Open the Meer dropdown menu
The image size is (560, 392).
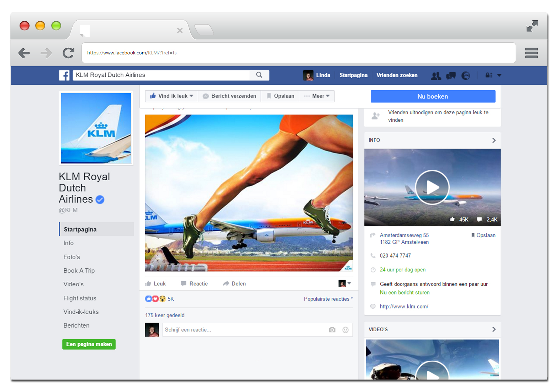click(x=317, y=96)
